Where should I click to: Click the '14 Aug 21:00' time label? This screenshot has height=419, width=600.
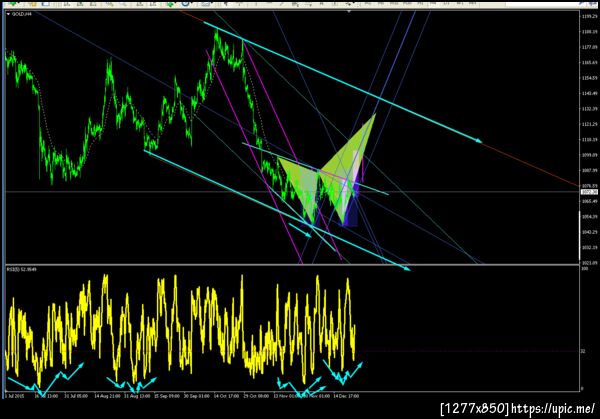click(107, 396)
